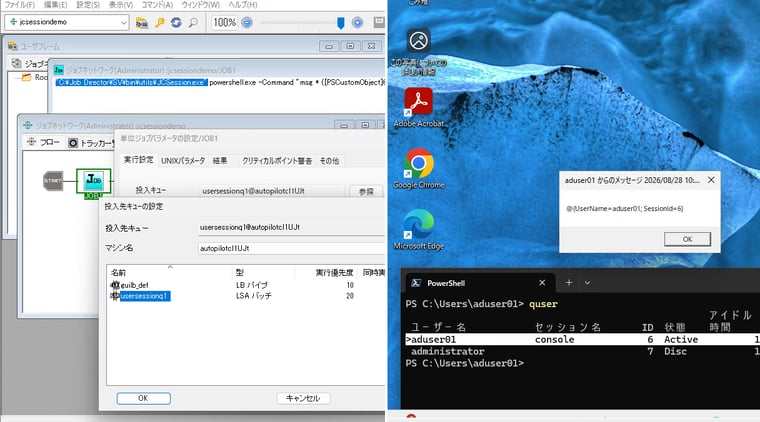The width and height of the screenshot is (760, 422).
Task: Click the キャンセル button
Action: [x=303, y=398]
